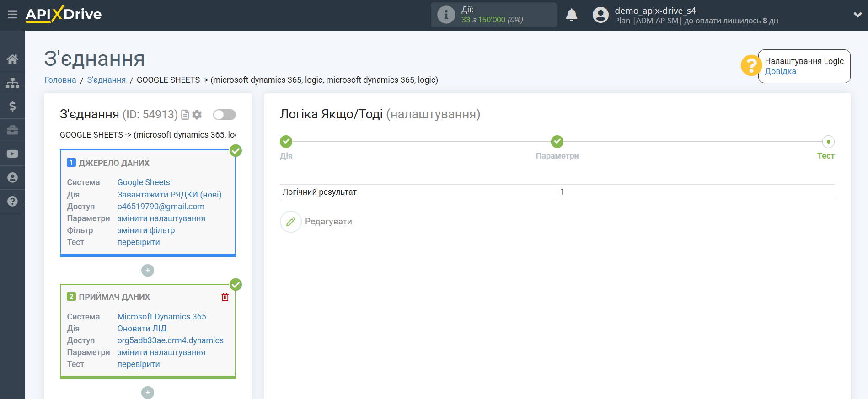Screen dimensions: 868x399
Task: Click the user avatar icon
Action: 600,15
